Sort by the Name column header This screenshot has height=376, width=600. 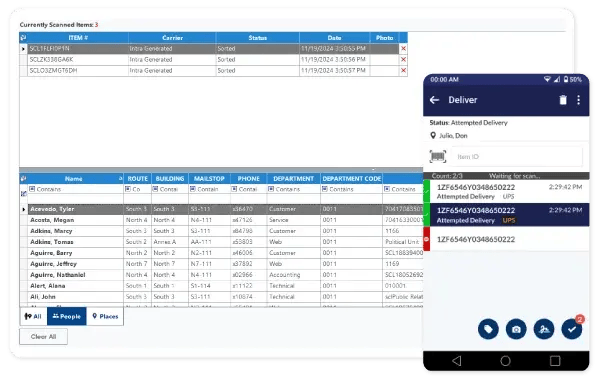tap(73, 179)
